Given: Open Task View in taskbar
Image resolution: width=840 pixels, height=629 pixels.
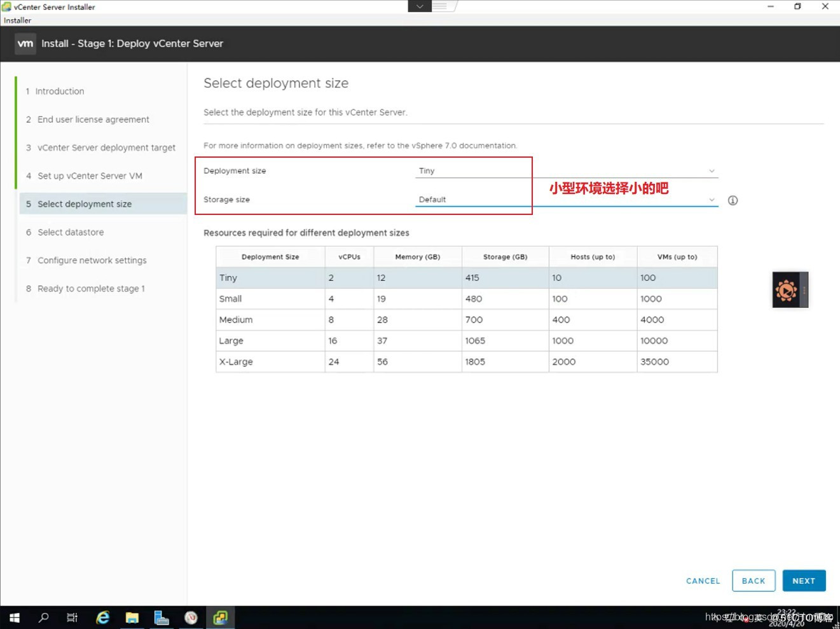Looking at the screenshot, I should tap(72, 618).
